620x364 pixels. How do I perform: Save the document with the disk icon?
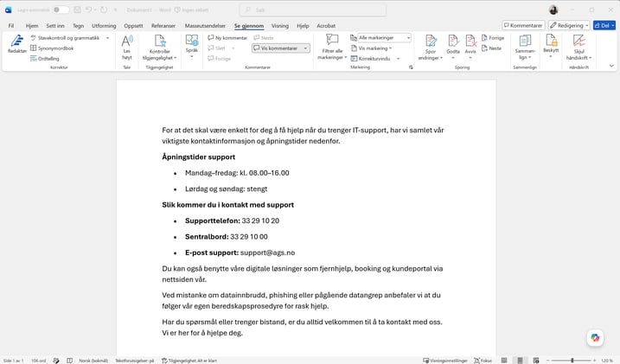(x=78, y=10)
